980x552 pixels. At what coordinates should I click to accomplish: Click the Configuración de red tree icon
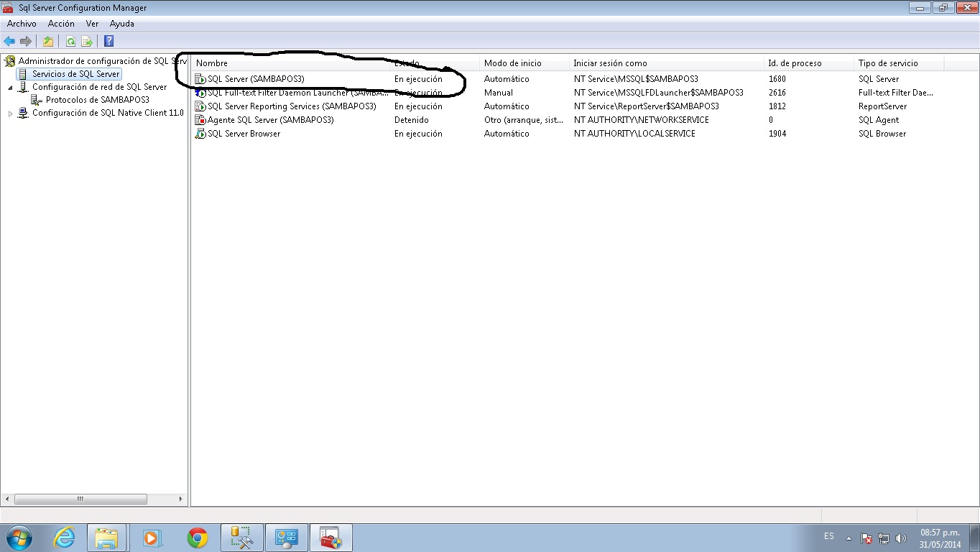coord(23,87)
